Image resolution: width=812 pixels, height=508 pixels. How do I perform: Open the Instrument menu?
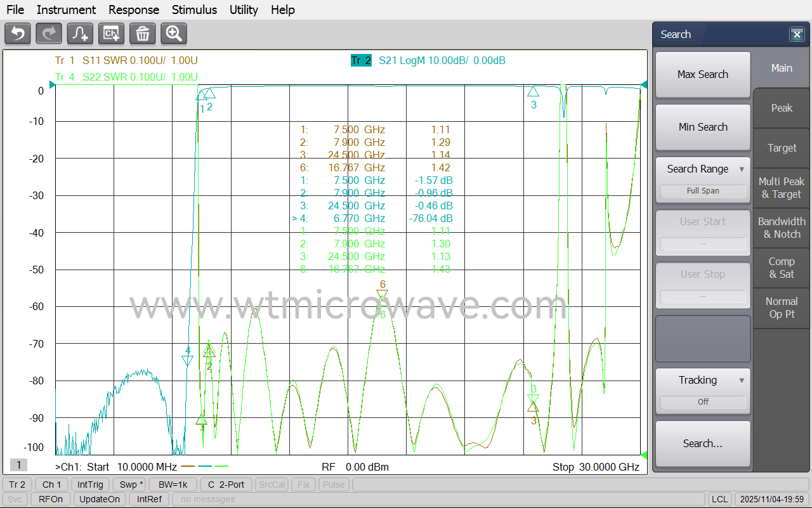[66, 10]
